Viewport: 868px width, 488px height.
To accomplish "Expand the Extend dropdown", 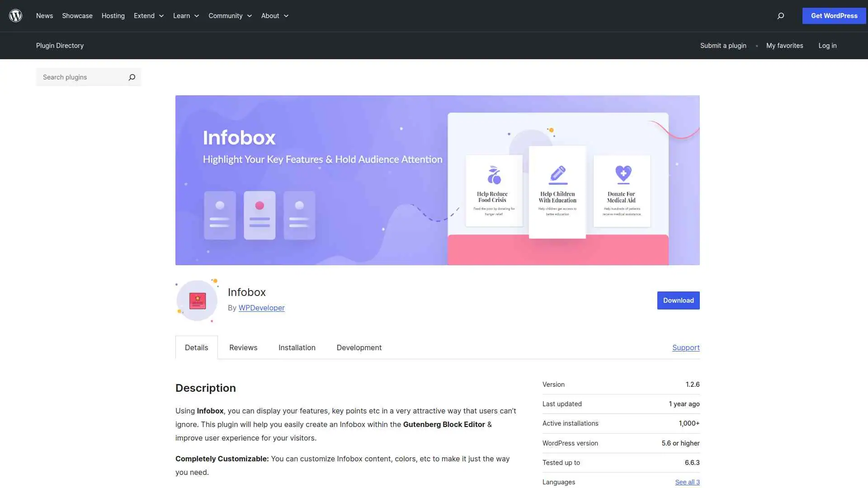I will pyautogui.click(x=148, y=16).
